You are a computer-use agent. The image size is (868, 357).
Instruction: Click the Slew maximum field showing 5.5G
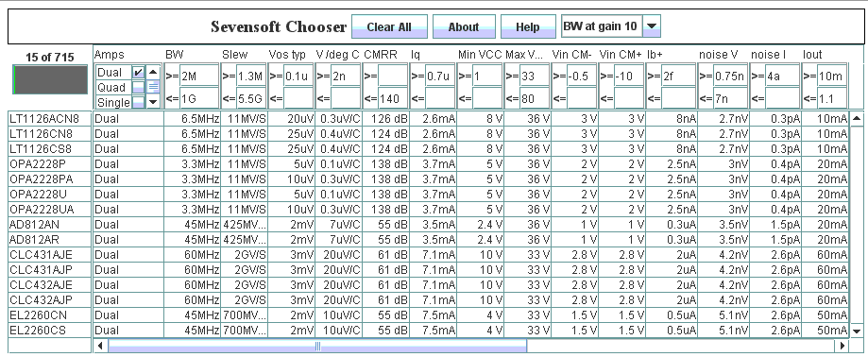click(x=251, y=99)
